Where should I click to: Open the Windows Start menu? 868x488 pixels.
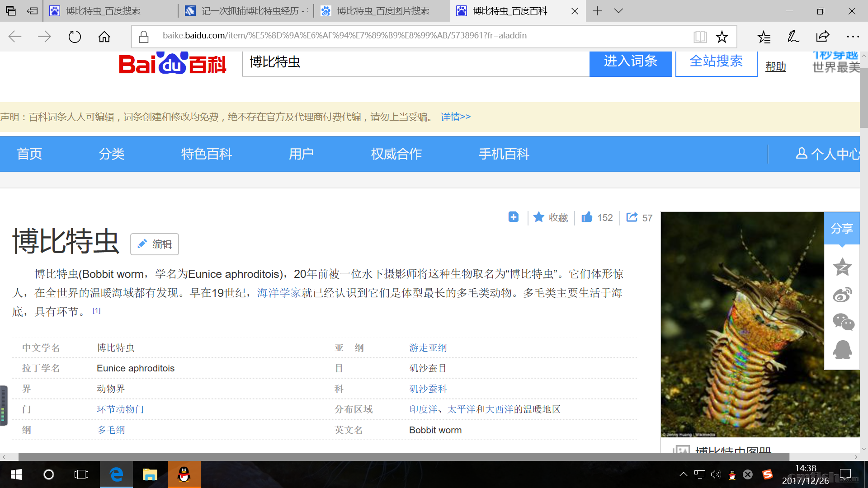click(x=16, y=474)
